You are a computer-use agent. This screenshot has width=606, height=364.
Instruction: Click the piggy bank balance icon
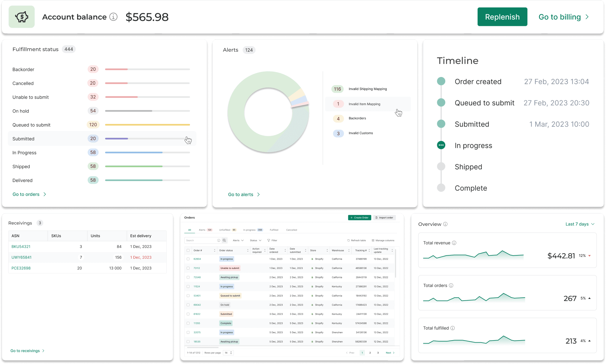(x=22, y=17)
